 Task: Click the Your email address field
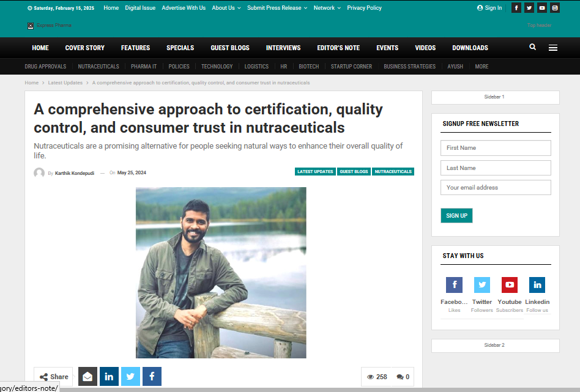pos(496,188)
